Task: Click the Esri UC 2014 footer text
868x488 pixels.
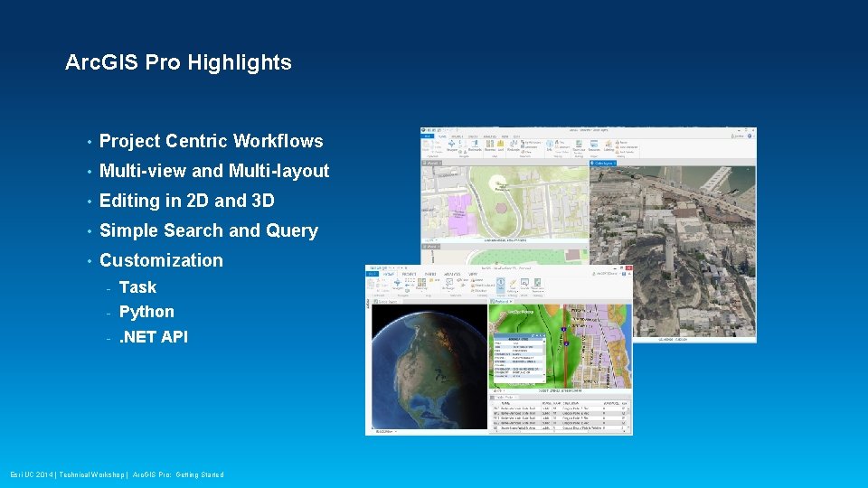Action: tap(117, 474)
